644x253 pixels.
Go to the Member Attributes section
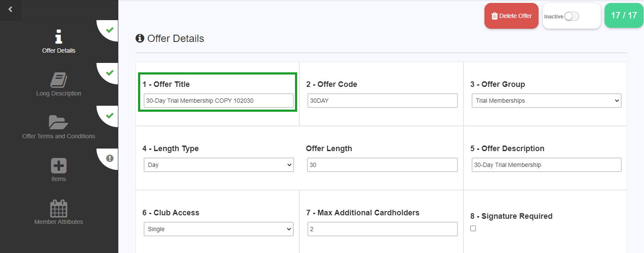(x=59, y=222)
